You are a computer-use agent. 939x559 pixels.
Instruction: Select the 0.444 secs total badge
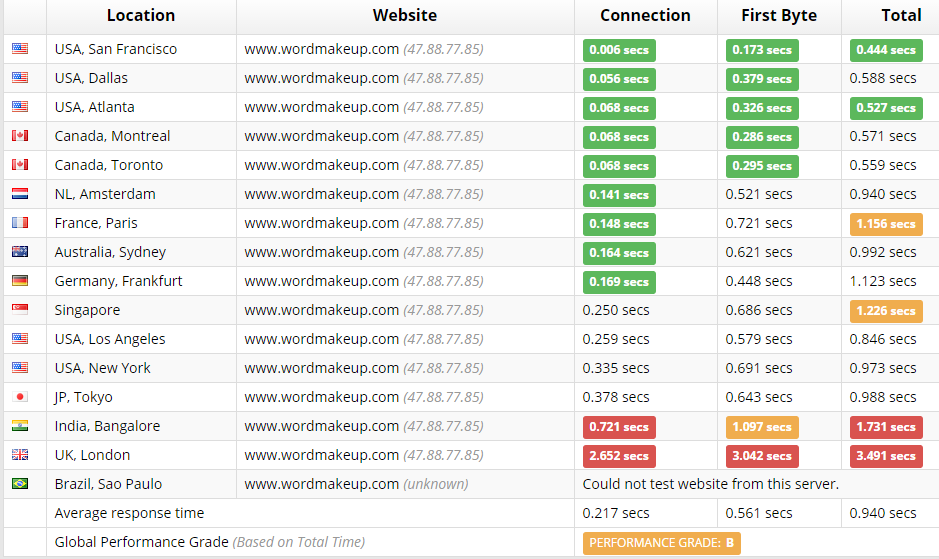pyautogui.click(x=886, y=50)
